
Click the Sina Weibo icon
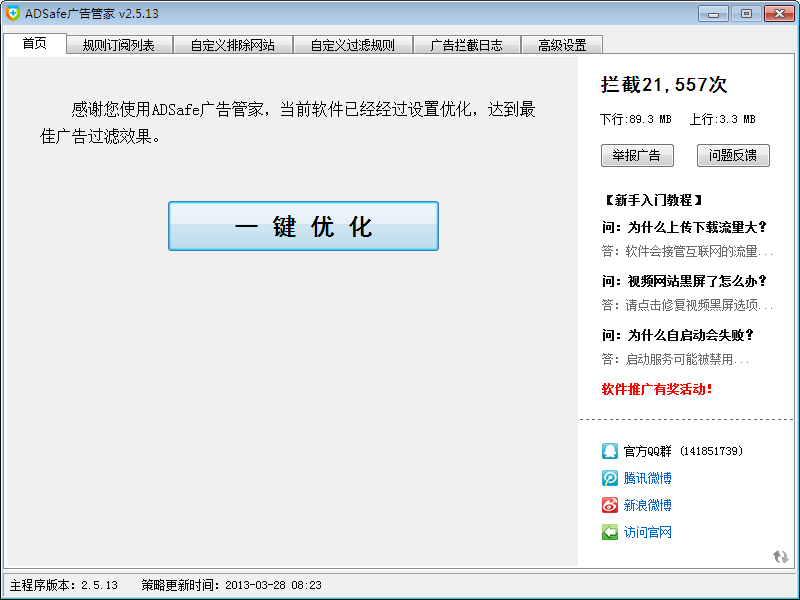[x=610, y=505]
